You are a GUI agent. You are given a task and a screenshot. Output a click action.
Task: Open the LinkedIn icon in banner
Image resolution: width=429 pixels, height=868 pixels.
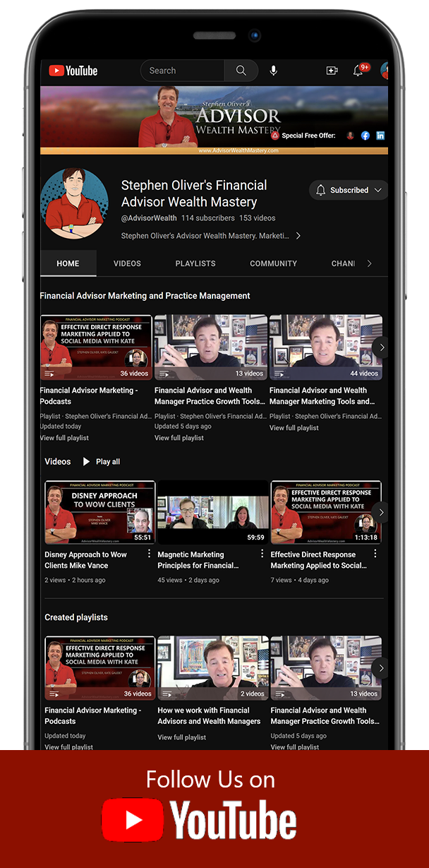[380, 136]
